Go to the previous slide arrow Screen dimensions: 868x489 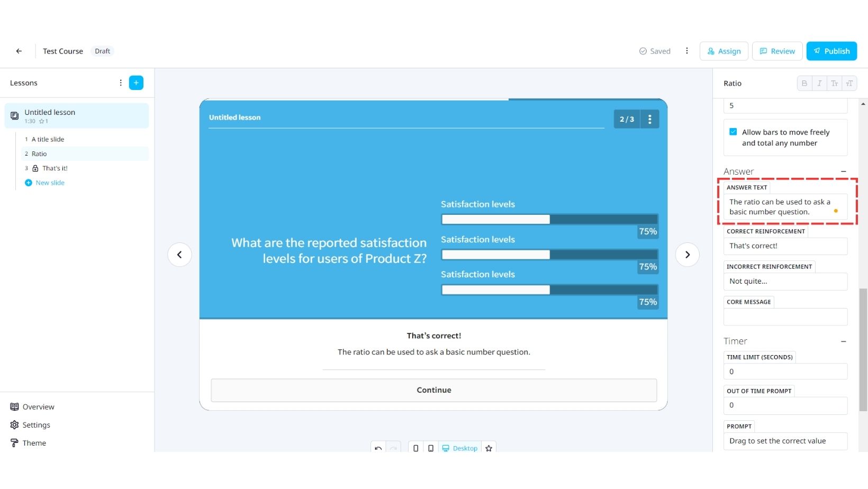[x=179, y=255]
